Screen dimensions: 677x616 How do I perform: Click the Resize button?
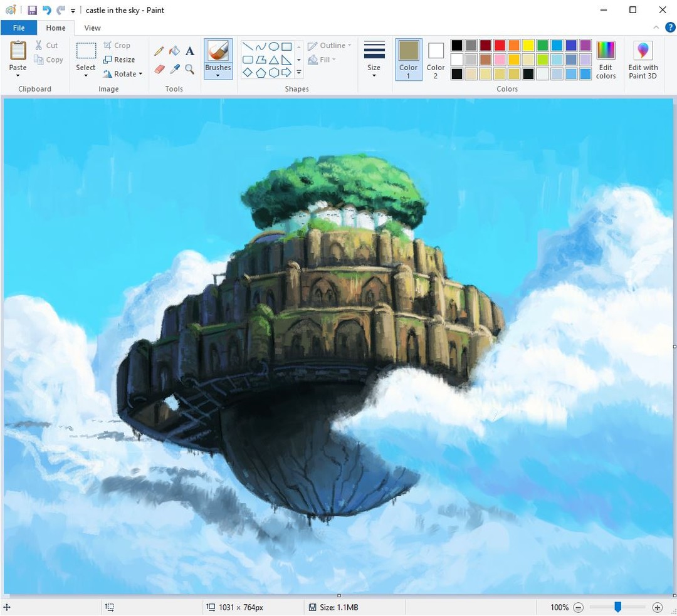[x=119, y=60]
